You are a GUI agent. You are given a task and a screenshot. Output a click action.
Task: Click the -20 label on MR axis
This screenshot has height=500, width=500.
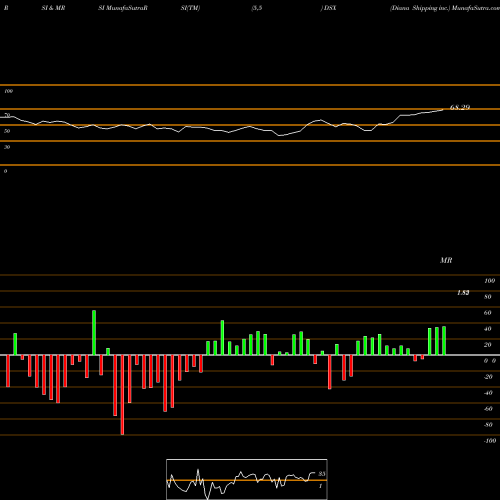click(x=488, y=377)
